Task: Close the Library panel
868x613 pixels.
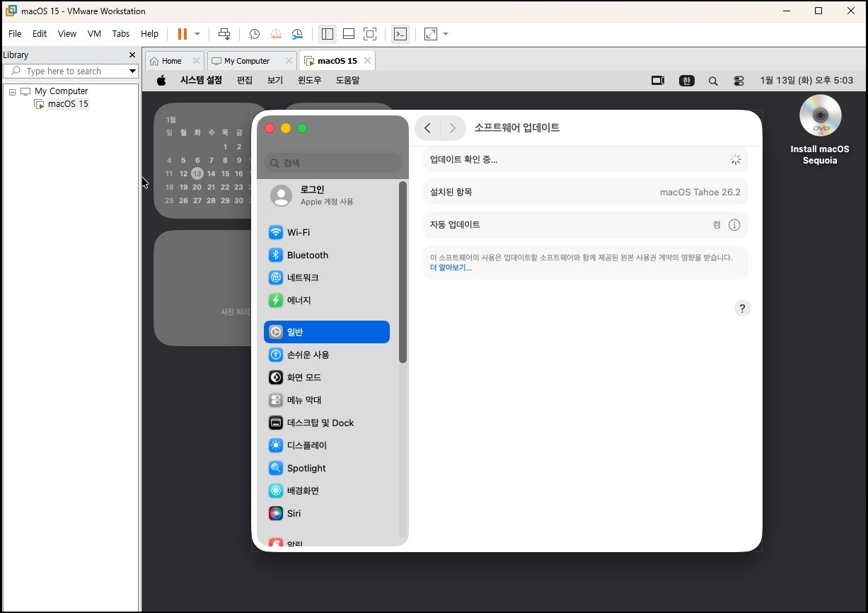Action: (x=132, y=55)
